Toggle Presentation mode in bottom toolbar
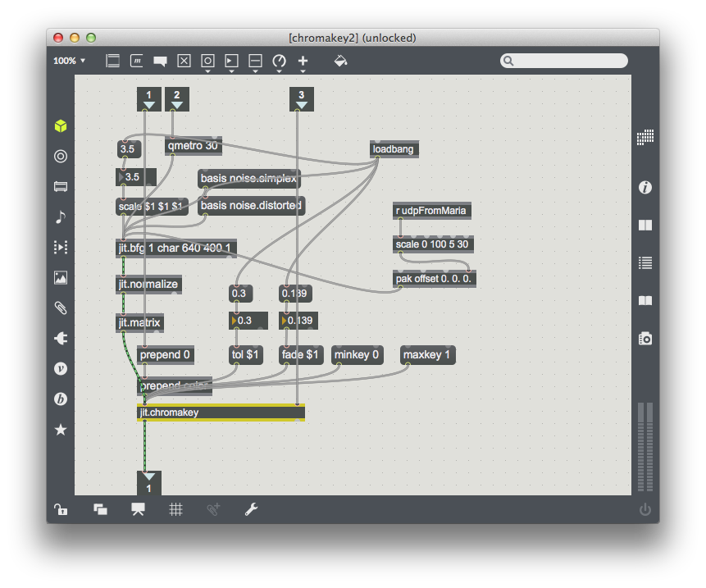706x588 pixels. click(x=138, y=510)
